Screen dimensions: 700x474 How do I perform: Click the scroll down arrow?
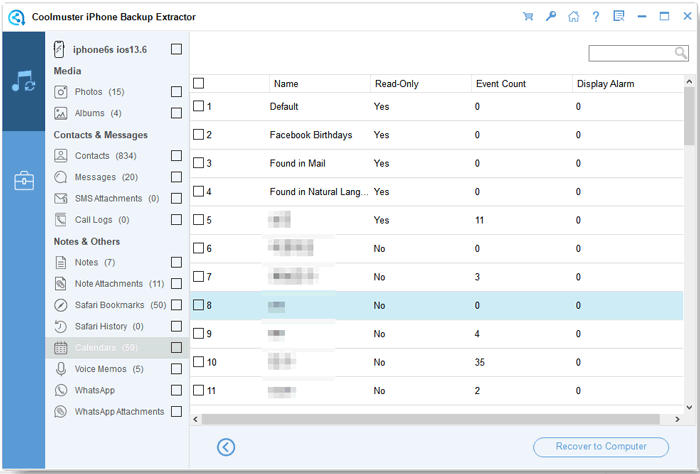689,407
